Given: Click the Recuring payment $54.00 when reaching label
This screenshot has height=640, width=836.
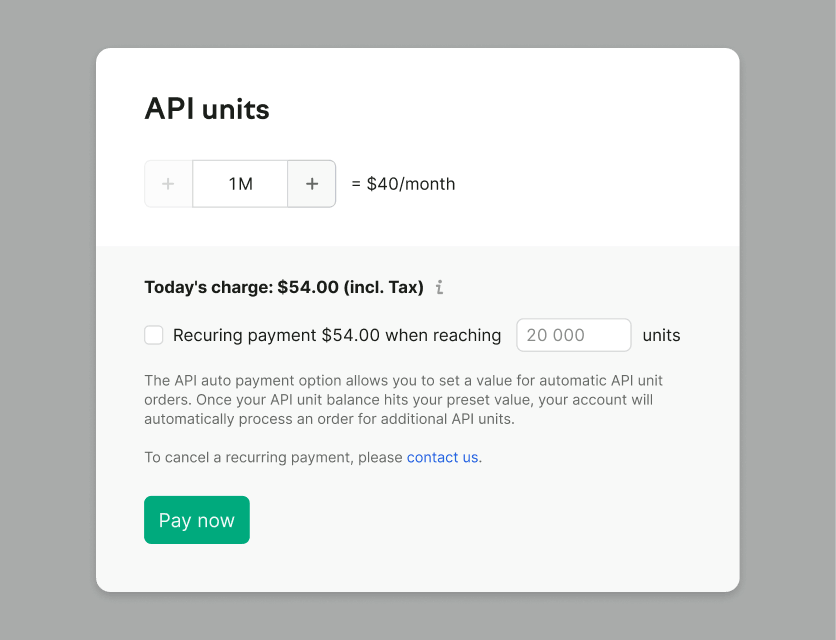Looking at the screenshot, I should [x=337, y=335].
